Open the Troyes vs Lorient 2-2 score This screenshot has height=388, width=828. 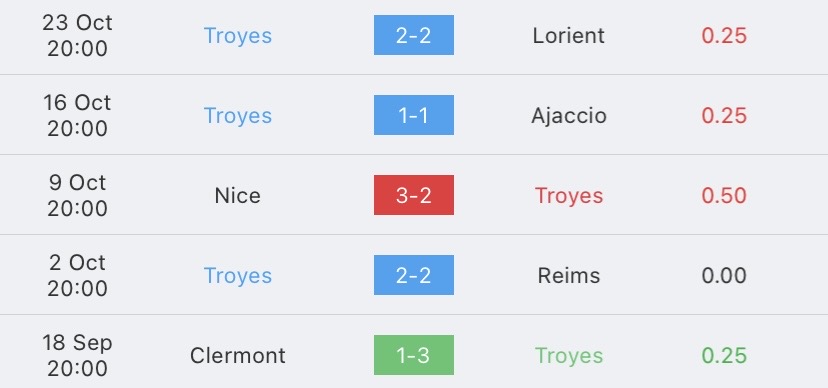[x=413, y=35]
